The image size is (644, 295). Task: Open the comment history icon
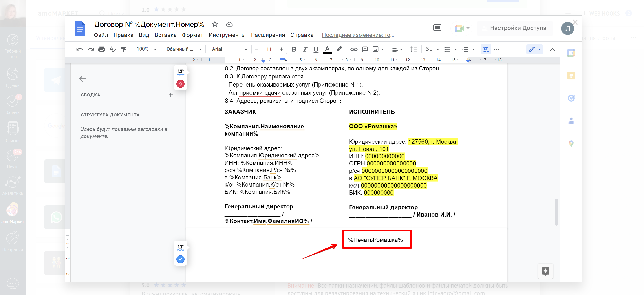(x=437, y=28)
